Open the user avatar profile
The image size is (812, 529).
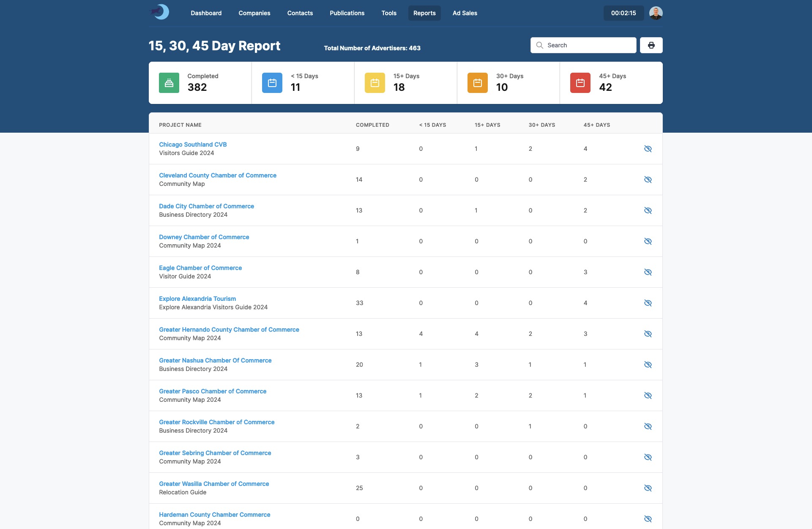[656, 13]
